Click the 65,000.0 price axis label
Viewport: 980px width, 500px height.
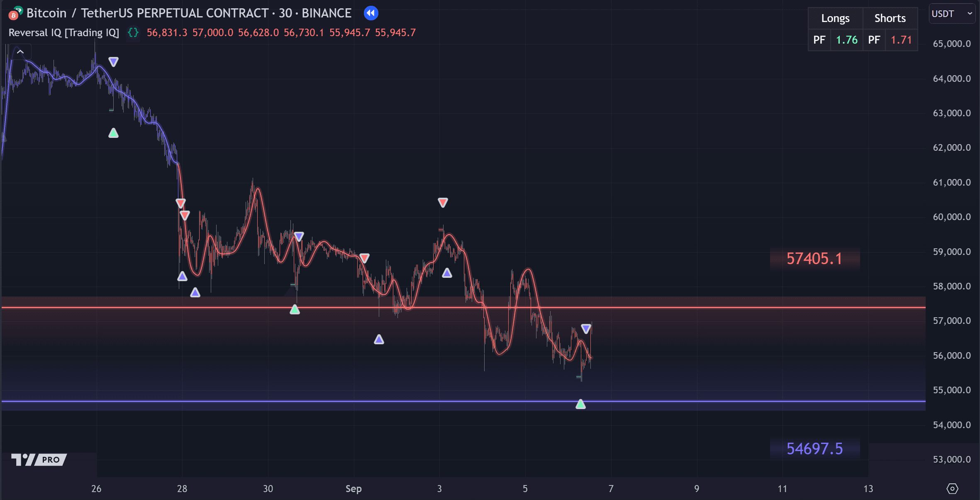(952, 44)
